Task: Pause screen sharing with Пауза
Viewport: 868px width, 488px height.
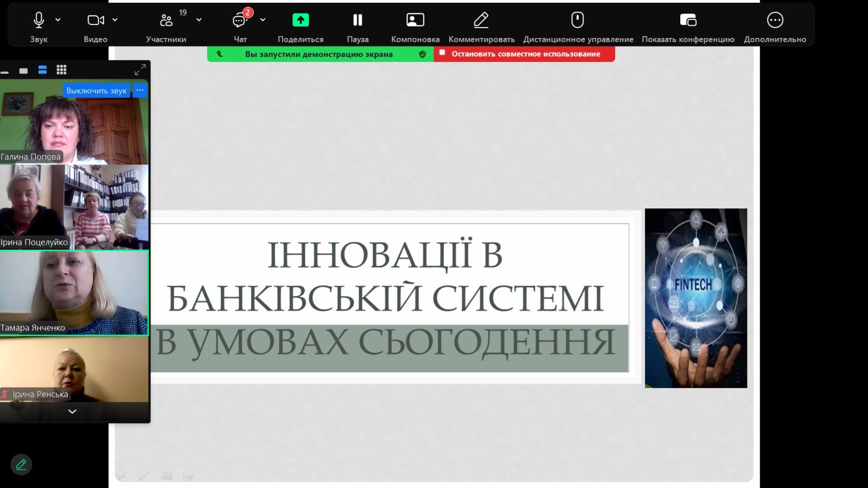Action: [358, 21]
